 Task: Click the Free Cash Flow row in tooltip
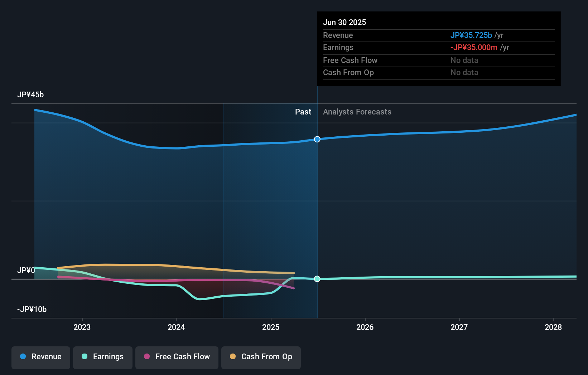coord(439,60)
